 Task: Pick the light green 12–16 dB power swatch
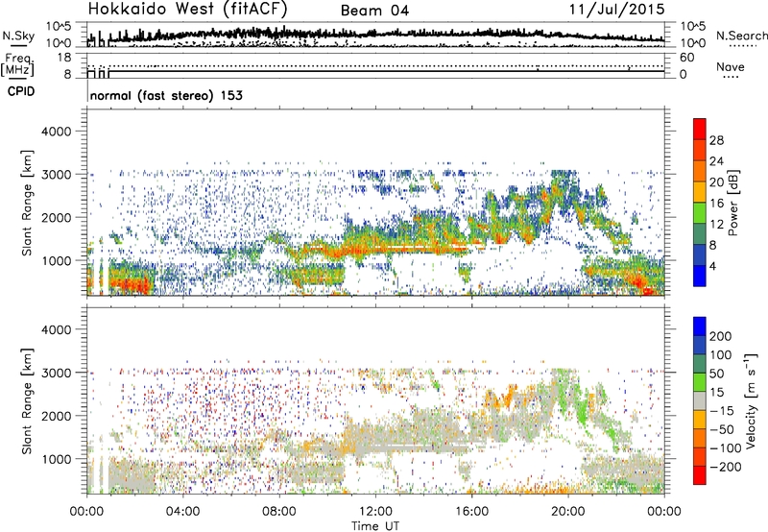click(700, 213)
